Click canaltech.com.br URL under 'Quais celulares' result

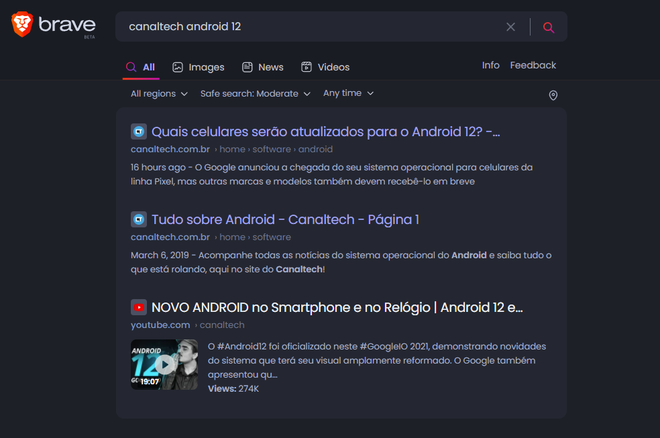click(170, 149)
